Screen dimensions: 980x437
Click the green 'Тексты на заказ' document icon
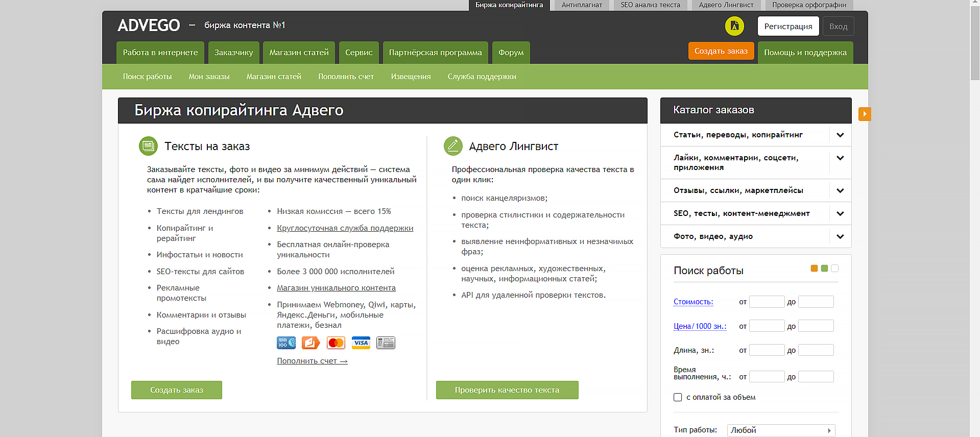[148, 146]
